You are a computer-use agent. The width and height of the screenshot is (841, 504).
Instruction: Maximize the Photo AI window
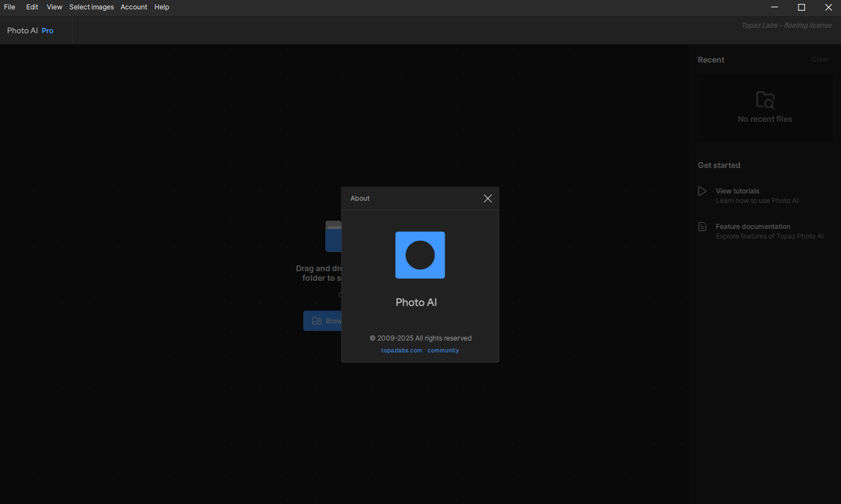(802, 7)
